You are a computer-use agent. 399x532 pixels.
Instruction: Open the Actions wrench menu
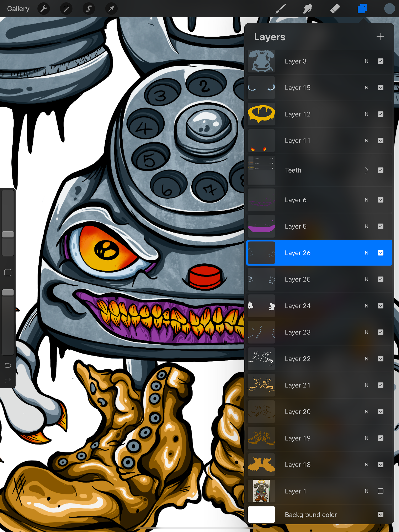tap(44, 9)
